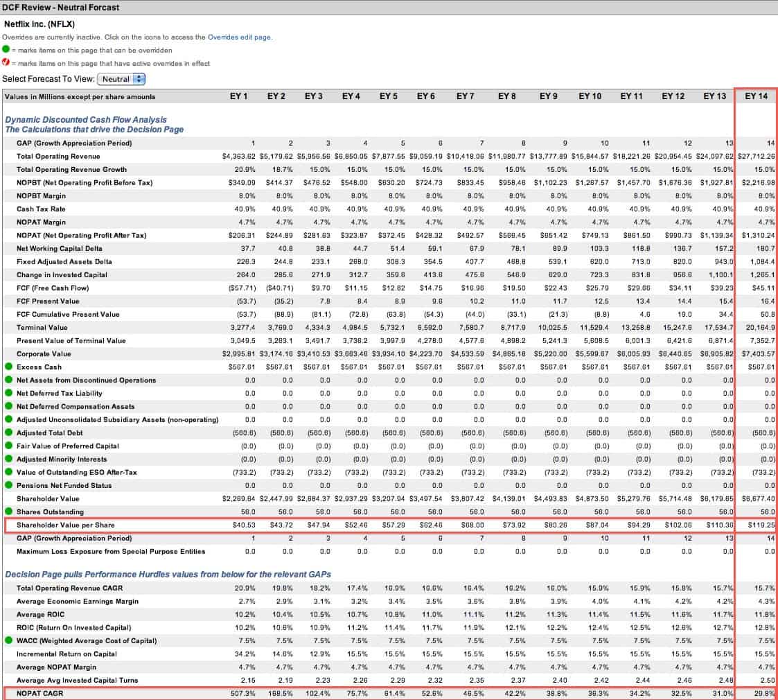
Task: Click the 34.2% Incremental Return value for EY 1
Action: pos(245,654)
